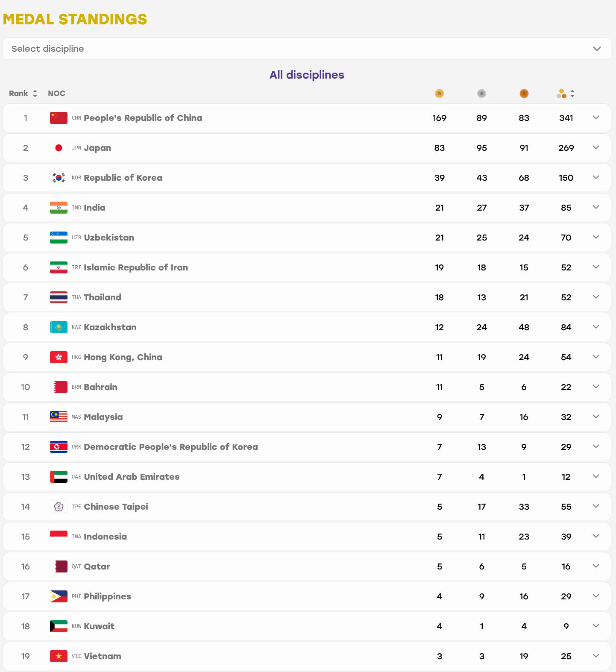Expand the Qatar row chevron

coord(596,566)
